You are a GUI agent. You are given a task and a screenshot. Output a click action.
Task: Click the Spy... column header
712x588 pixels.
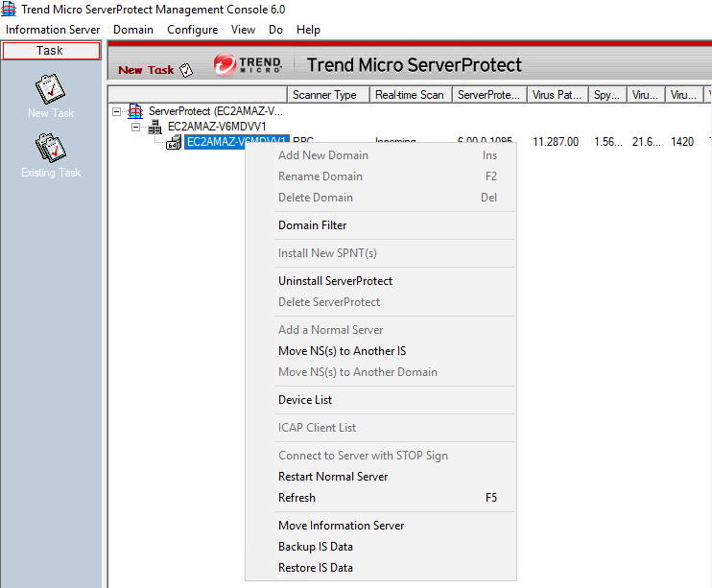pos(607,95)
